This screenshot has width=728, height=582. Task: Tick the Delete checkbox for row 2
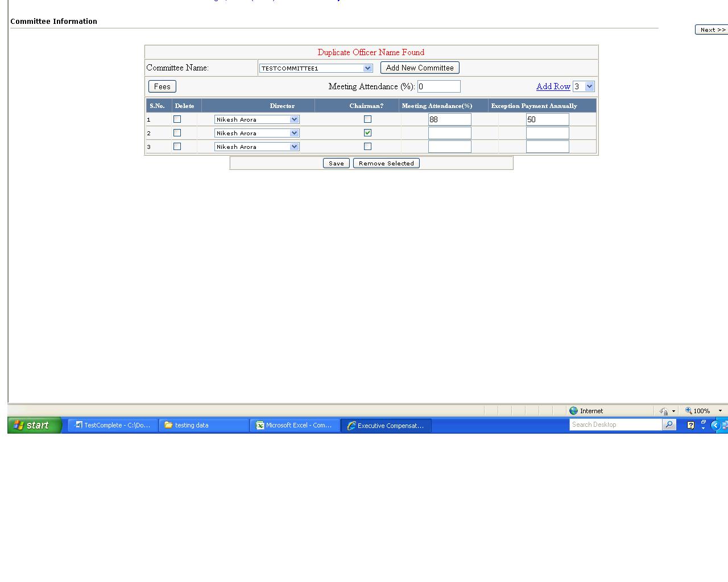point(177,133)
